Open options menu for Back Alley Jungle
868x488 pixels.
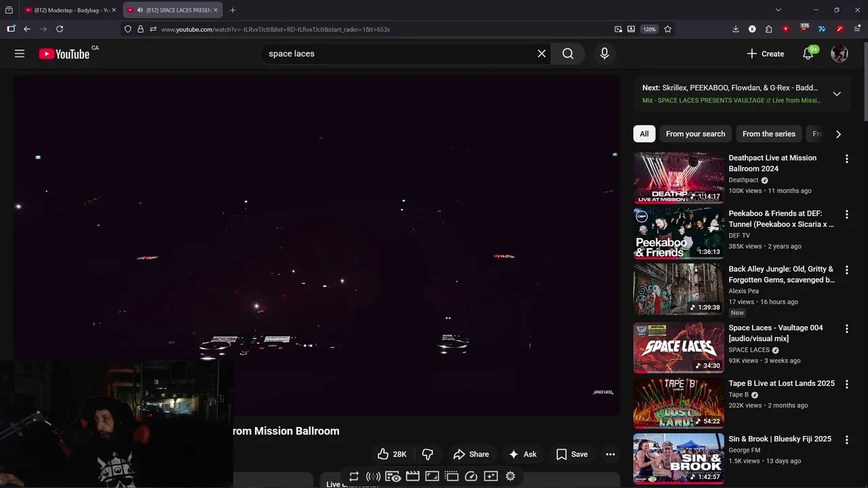point(846,270)
